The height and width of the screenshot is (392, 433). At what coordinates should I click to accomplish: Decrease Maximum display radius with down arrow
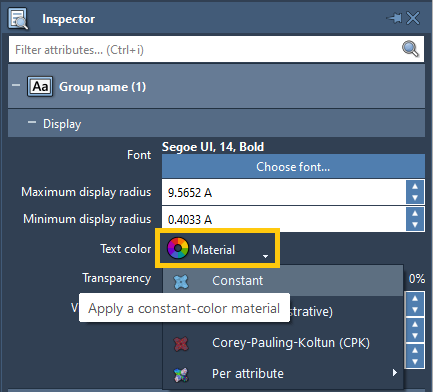point(415,198)
